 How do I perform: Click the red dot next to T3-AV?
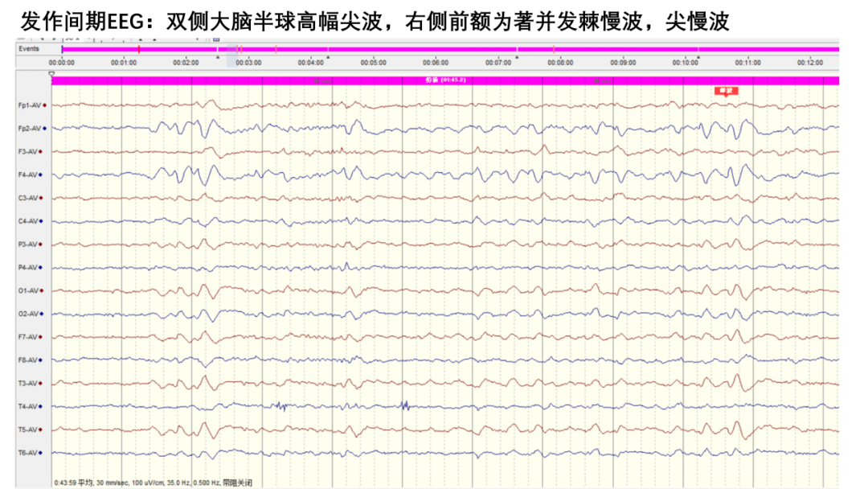pyautogui.click(x=41, y=383)
